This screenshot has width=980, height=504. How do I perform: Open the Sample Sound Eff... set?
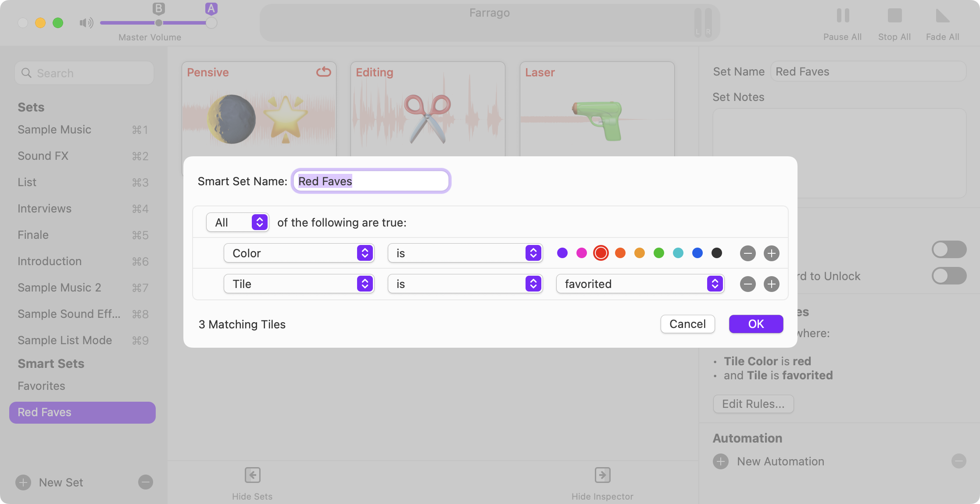point(82,314)
